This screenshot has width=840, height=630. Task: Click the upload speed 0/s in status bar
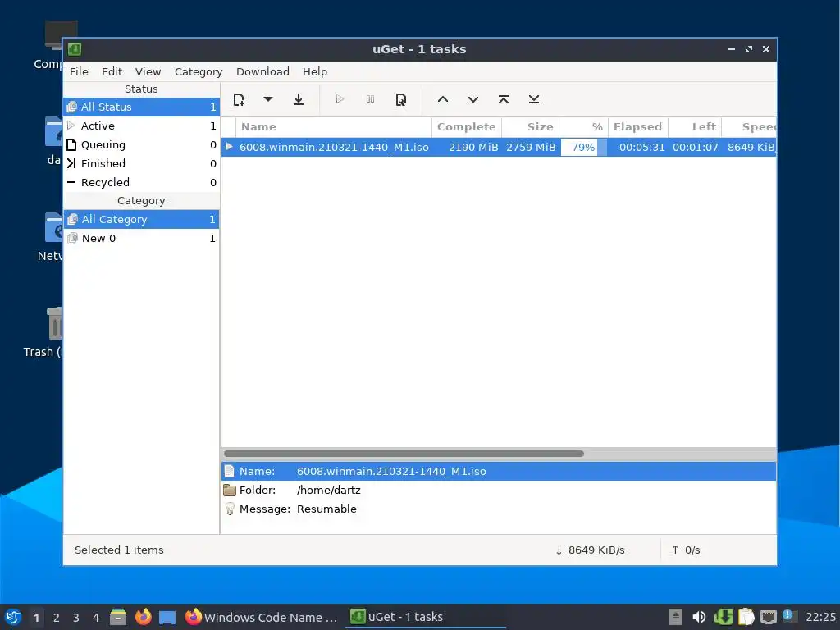tap(687, 550)
